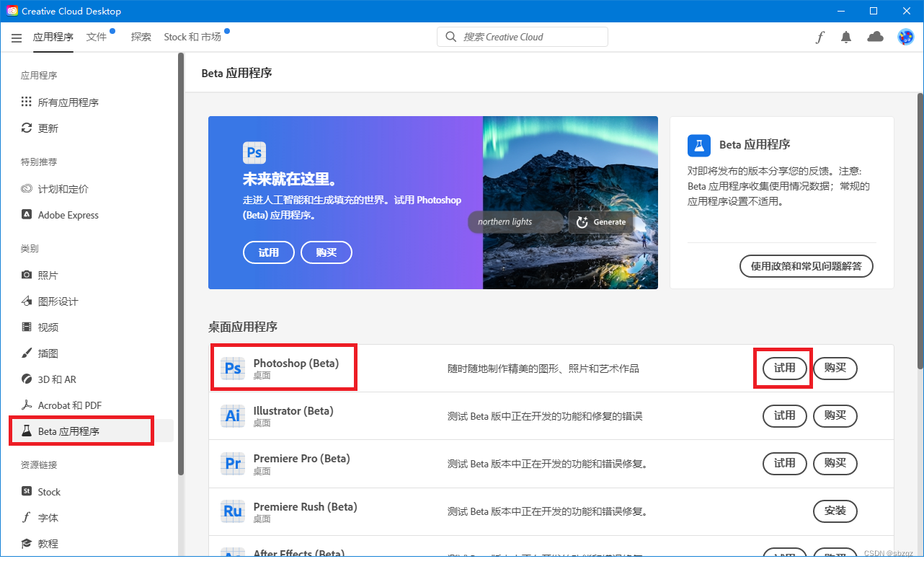Click the Premiere Pro (Beta) Pr icon
Screen dimensions: 924x564
click(233, 464)
